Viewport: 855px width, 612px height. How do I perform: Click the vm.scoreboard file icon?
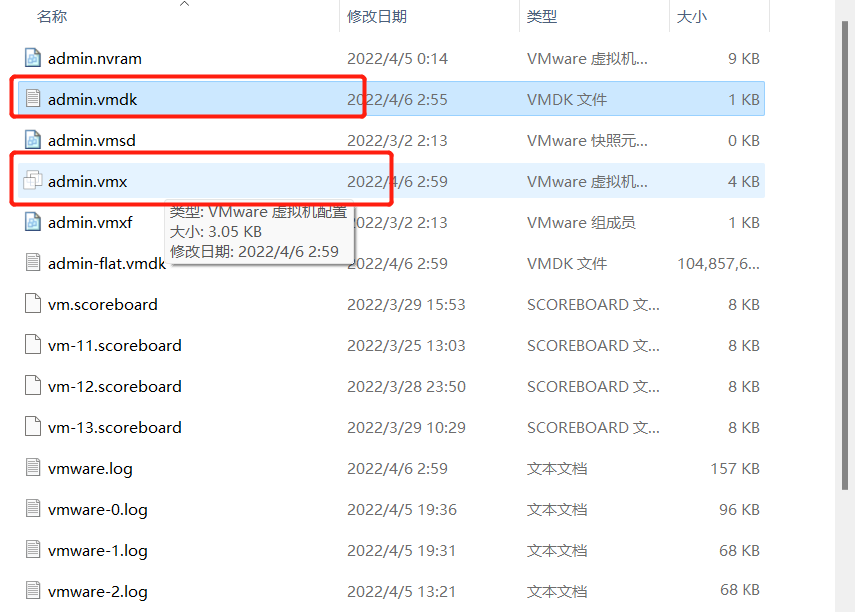(x=31, y=304)
